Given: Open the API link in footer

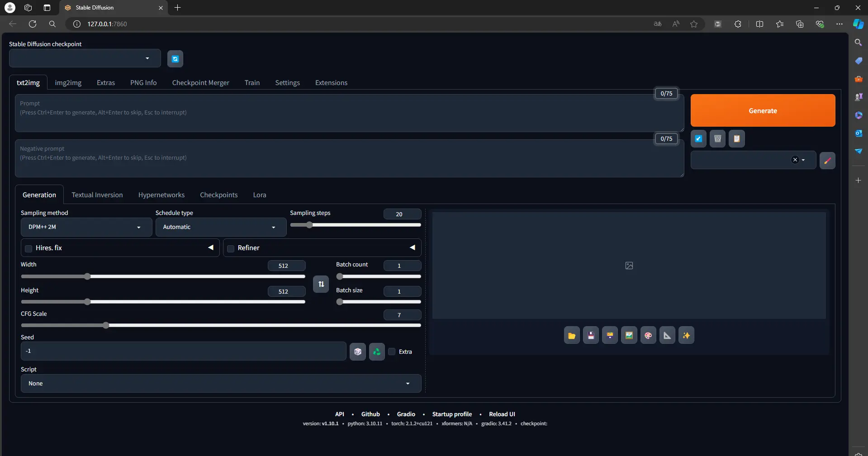Looking at the screenshot, I should pyautogui.click(x=340, y=414).
